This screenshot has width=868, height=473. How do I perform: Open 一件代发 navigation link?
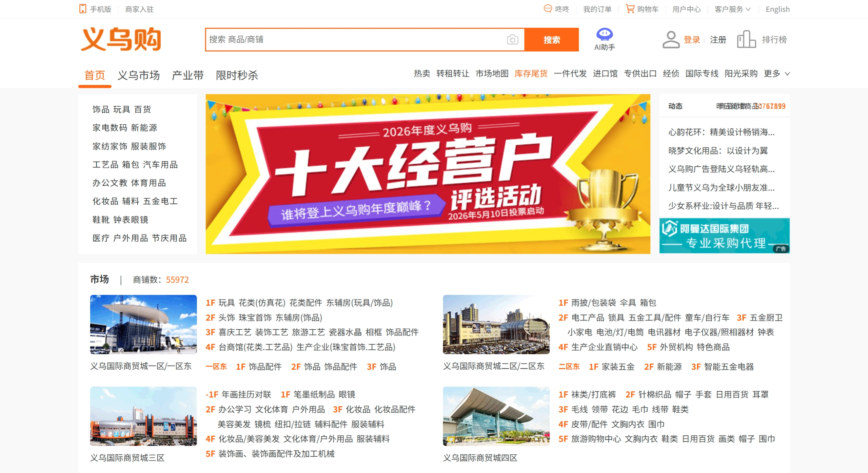[570, 74]
